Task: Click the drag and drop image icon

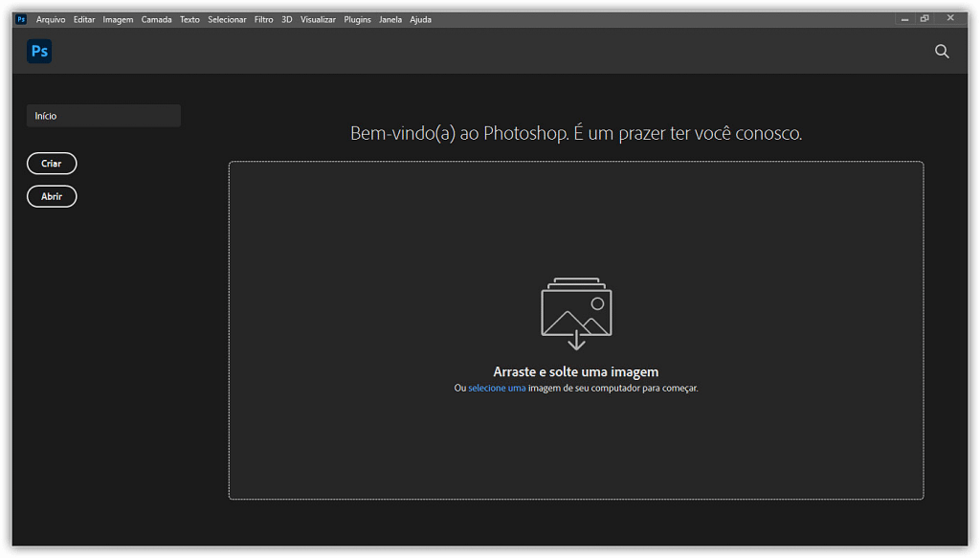Action: pos(576,314)
